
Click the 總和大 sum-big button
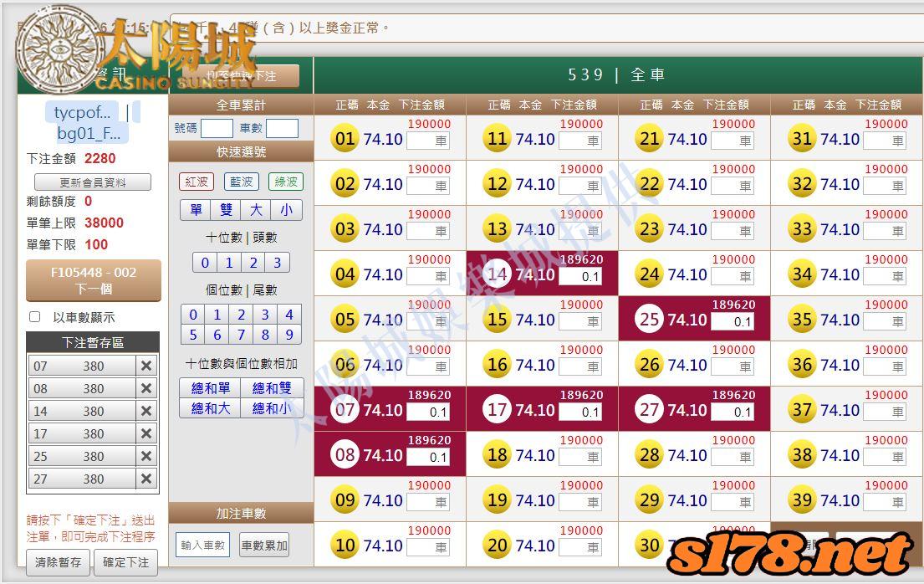(211, 407)
